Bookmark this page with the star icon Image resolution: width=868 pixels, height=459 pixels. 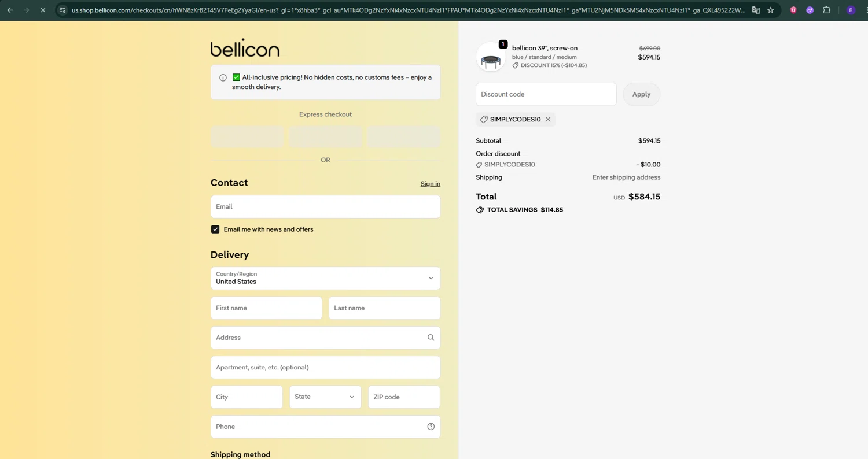click(771, 10)
